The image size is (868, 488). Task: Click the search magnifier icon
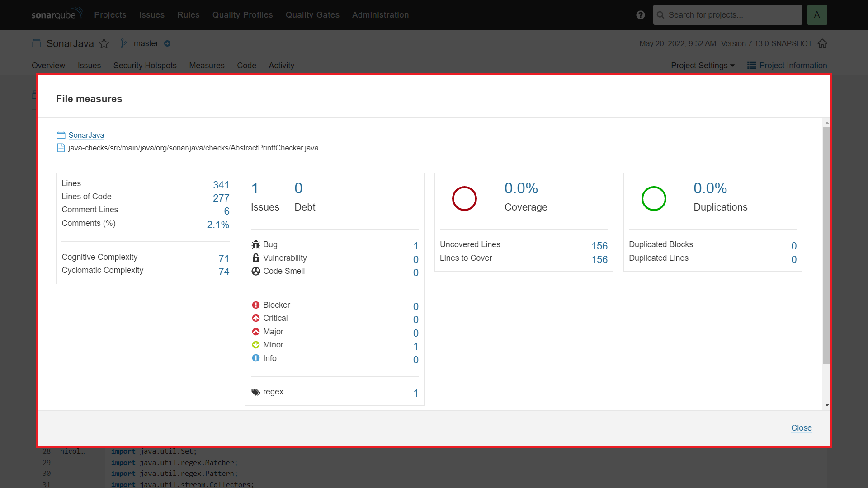660,15
